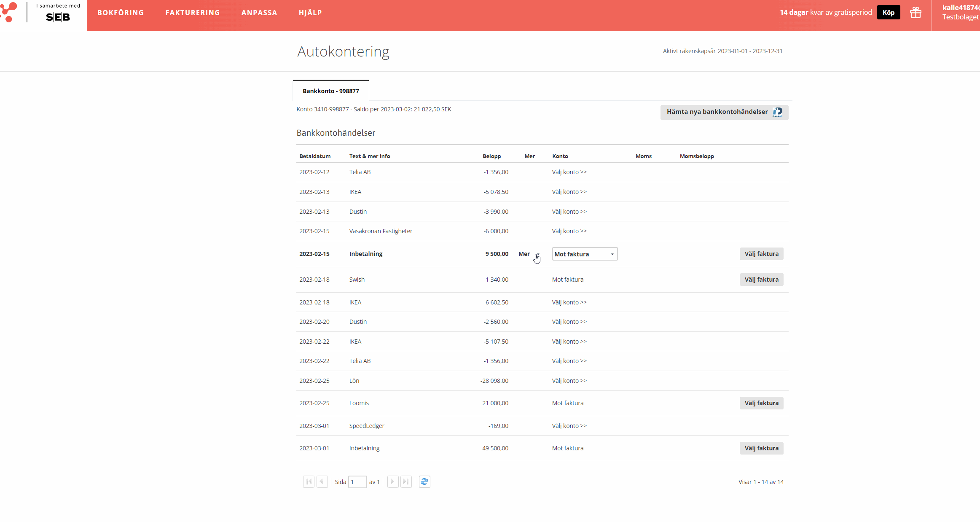Expand the Mer arrow on Inbetalning row
Screen dimensions: 980x522
click(x=538, y=254)
